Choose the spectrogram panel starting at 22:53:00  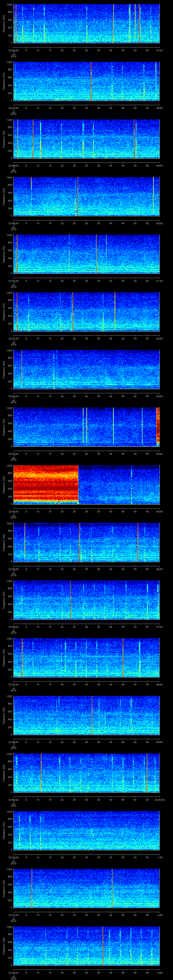87,427
